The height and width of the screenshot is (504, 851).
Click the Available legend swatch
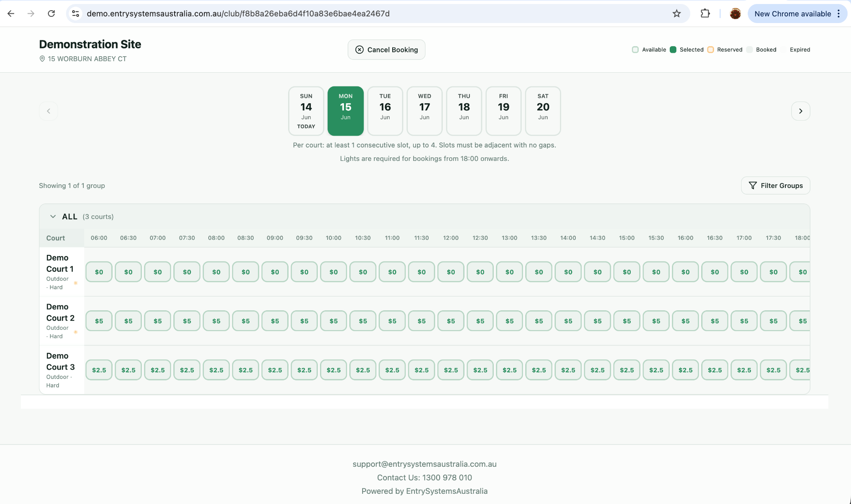point(635,50)
